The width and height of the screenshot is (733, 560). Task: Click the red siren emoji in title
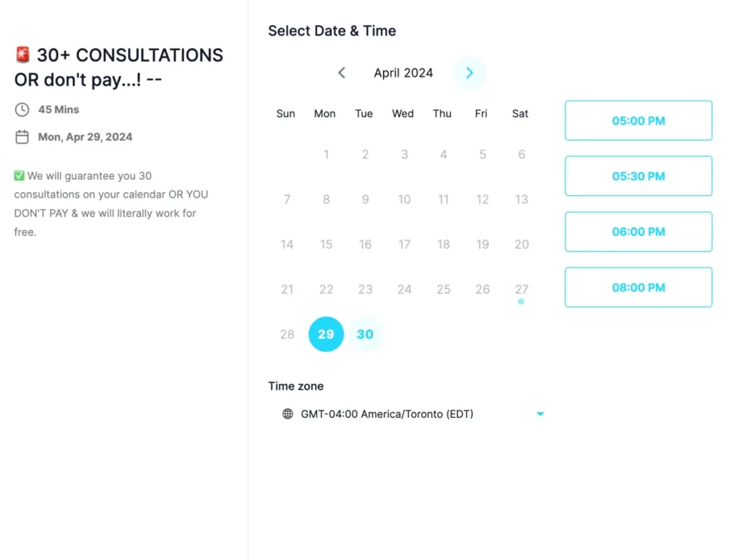[23, 55]
